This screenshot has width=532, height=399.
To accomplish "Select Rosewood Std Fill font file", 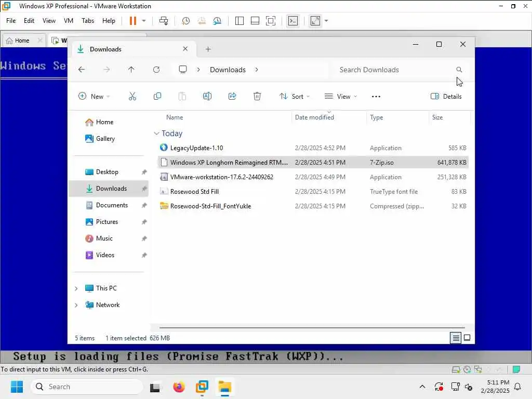I will point(313,192).
